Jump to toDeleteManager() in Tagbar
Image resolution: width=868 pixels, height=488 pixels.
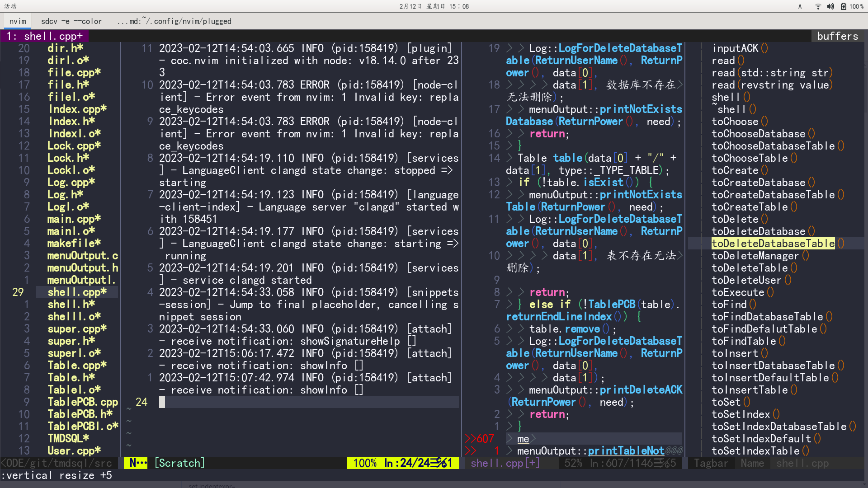pos(760,256)
